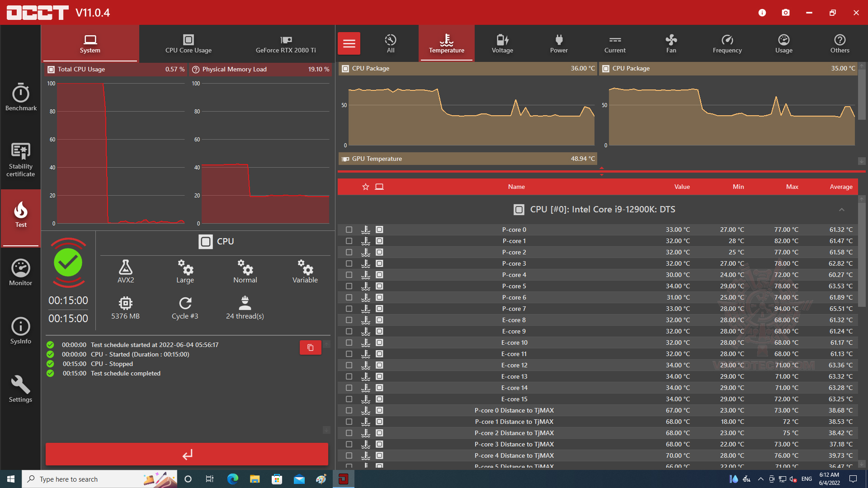Click the screenshot camera icon
The height and width of the screenshot is (488, 868).
coord(786,13)
